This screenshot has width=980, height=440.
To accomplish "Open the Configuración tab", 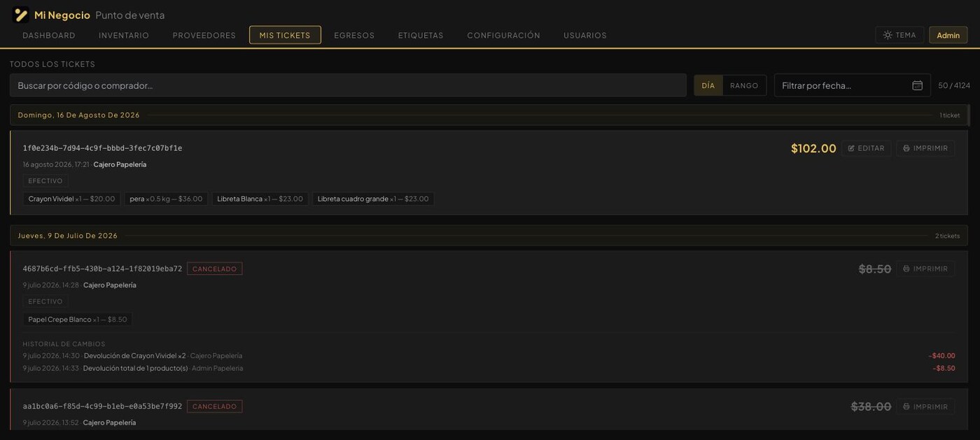I will coord(504,35).
